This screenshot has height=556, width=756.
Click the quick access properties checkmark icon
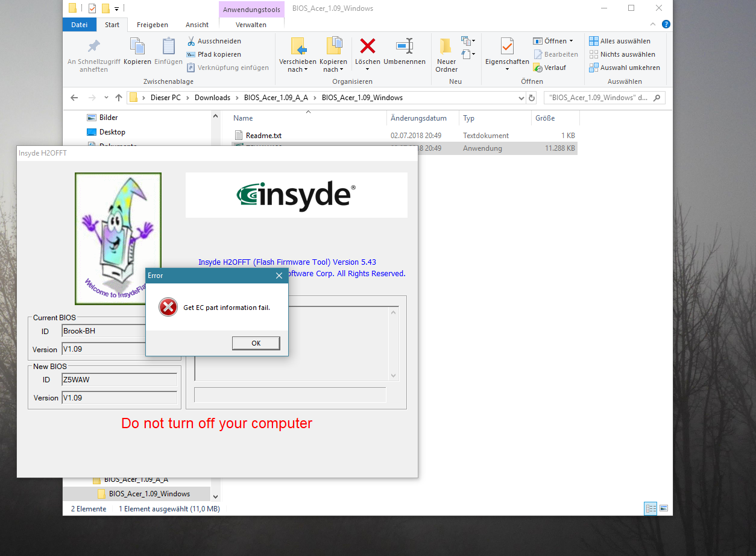click(92, 8)
